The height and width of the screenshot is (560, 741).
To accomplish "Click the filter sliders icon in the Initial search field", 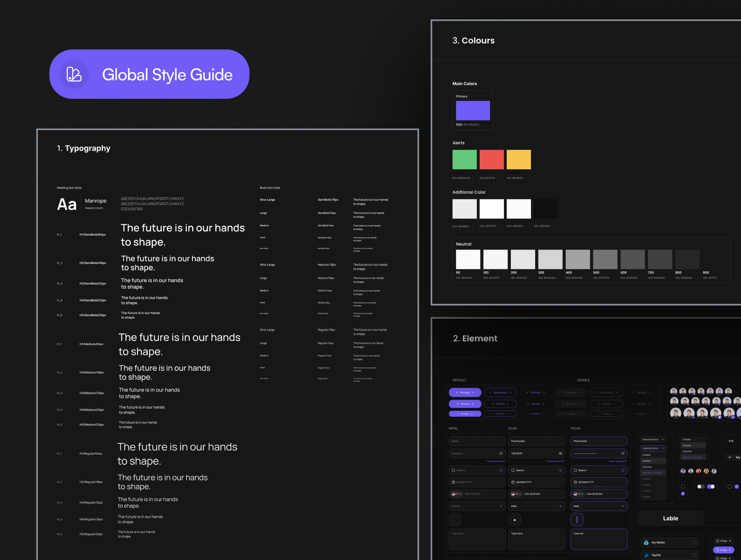I will (501, 470).
